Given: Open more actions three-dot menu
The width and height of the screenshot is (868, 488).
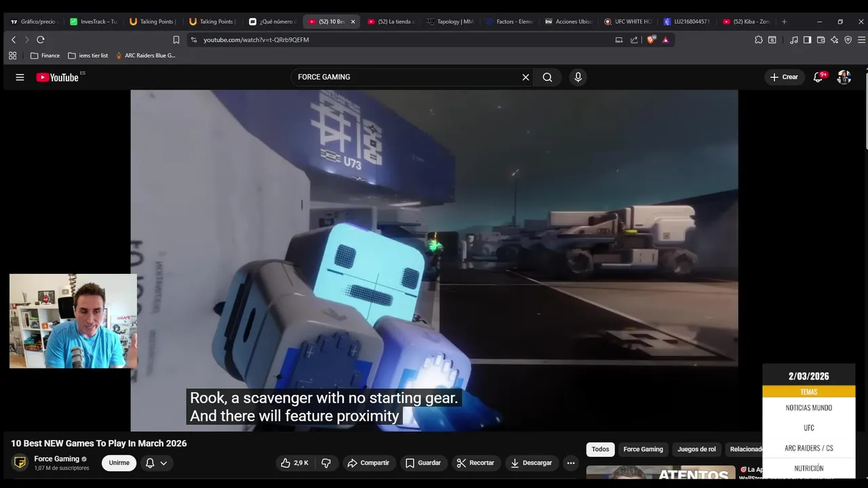Looking at the screenshot, I should (x=571, y=463).
